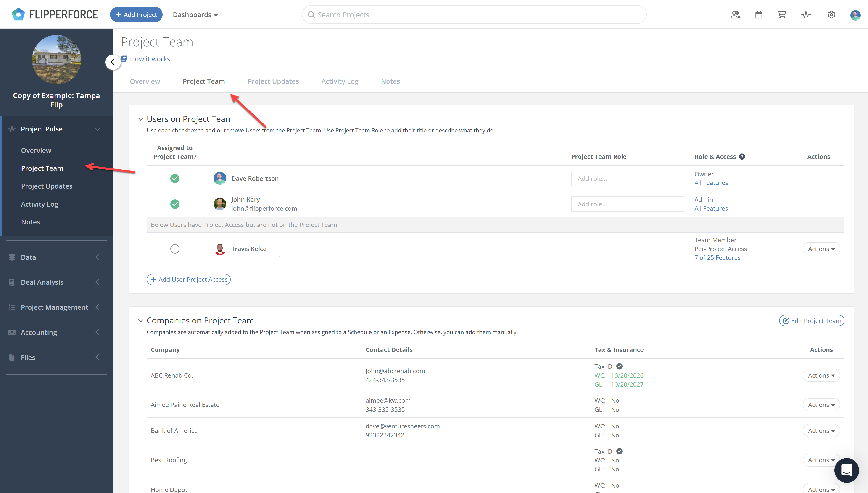Open Actions dropdown for Travis Kelce
The height and width of the screenshot is (493, 868).
pyautogui.click(x=821, y=249)
